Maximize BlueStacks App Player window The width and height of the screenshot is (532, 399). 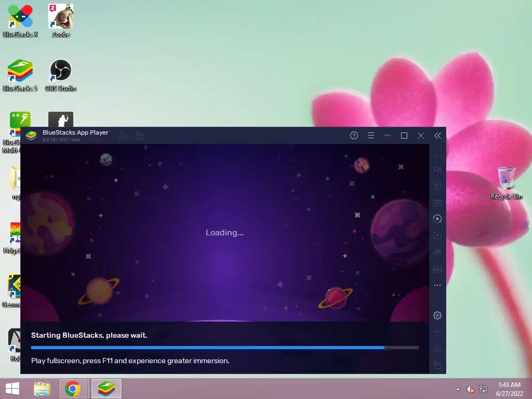click(x=404, y=136)
